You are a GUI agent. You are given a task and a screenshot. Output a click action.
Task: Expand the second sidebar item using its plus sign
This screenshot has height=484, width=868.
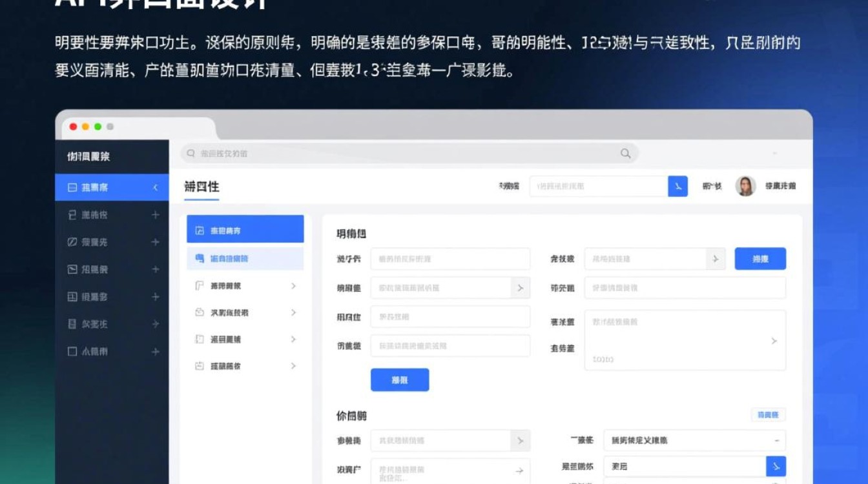(155, 216)
